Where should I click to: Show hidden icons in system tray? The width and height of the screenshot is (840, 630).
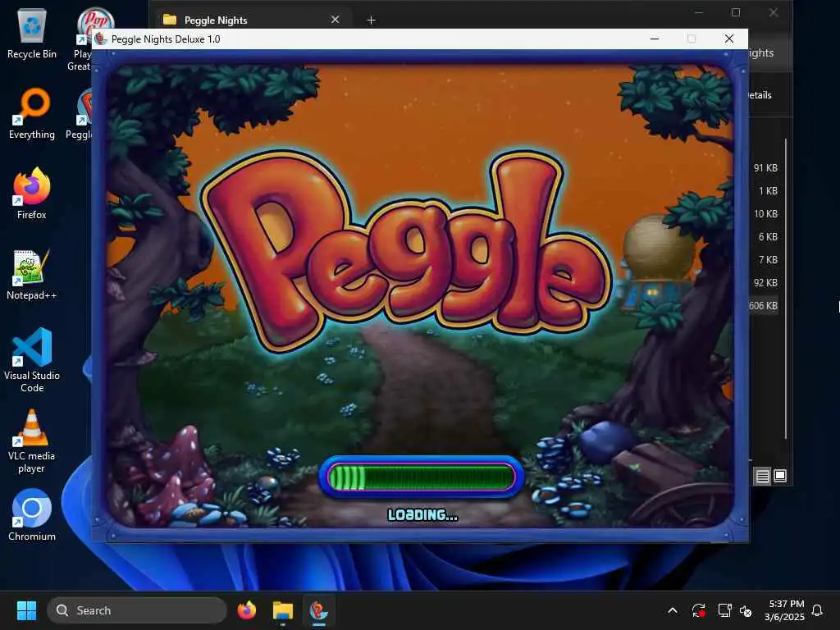click(x=673, y=610)
